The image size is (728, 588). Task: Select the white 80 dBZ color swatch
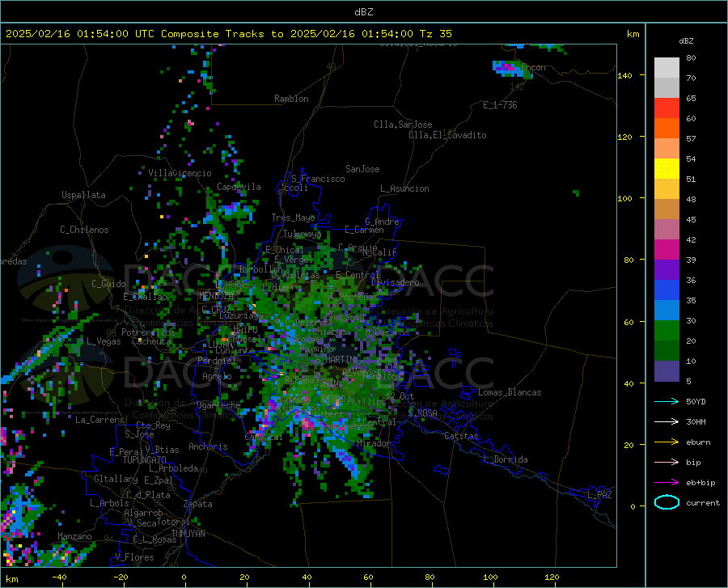pos(667,68)
